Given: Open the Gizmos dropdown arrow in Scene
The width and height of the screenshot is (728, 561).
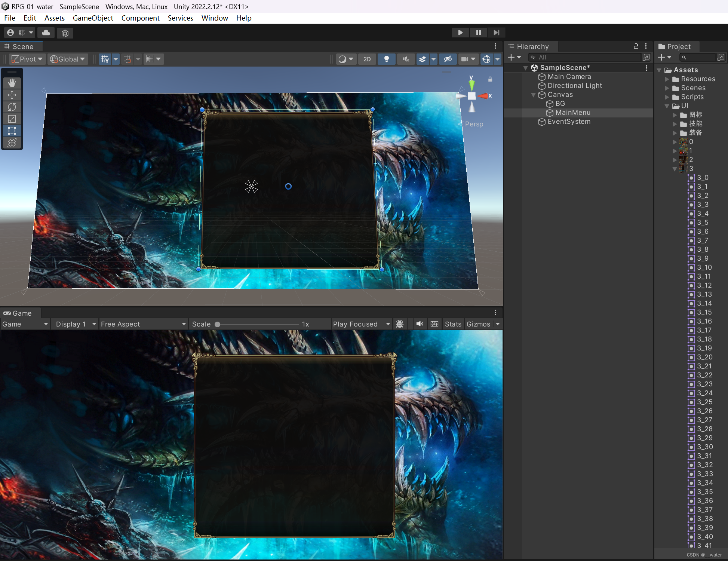Looking at the screenshot, I should point(497,59).
